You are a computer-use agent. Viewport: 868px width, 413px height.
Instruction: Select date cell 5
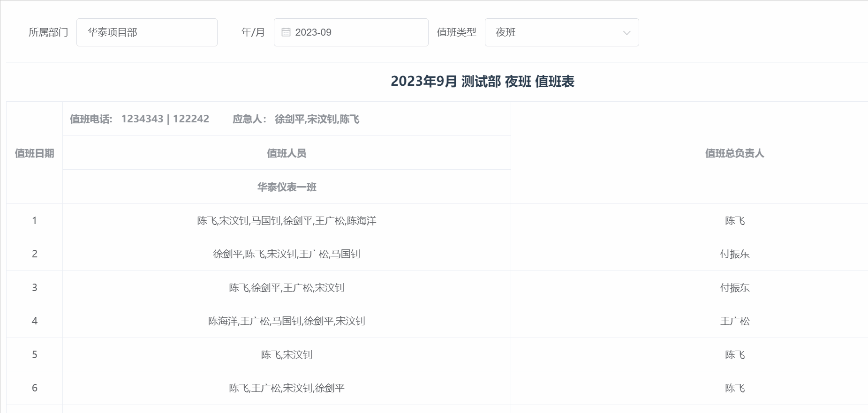[x=34, y=355]
